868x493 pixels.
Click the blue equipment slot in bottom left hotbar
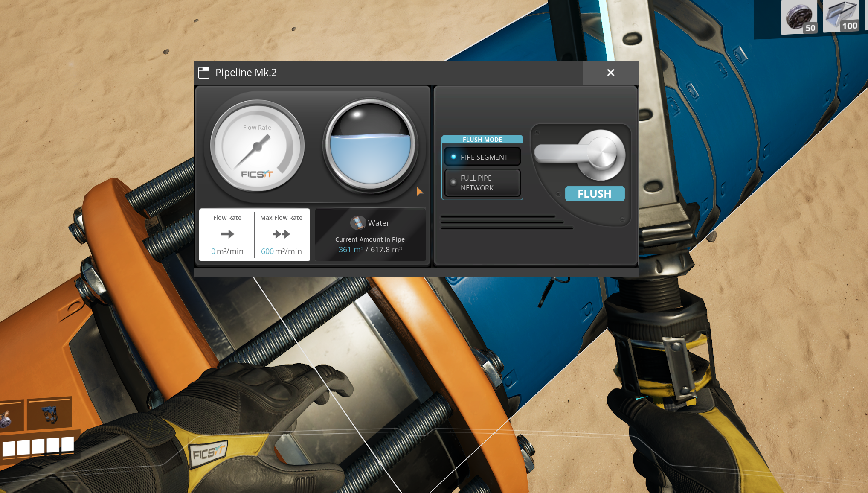pyautogui.click(x=49, y=414)
